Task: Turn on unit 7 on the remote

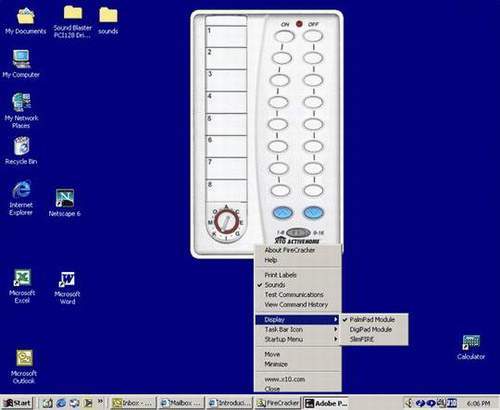Action: (x=279, y=168)
